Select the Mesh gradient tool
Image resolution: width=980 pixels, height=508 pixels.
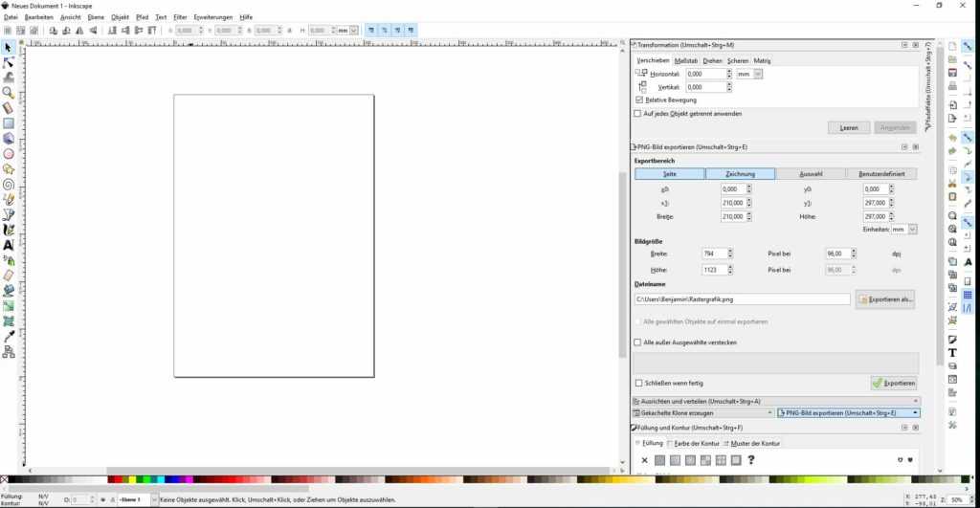coord(8,321)
